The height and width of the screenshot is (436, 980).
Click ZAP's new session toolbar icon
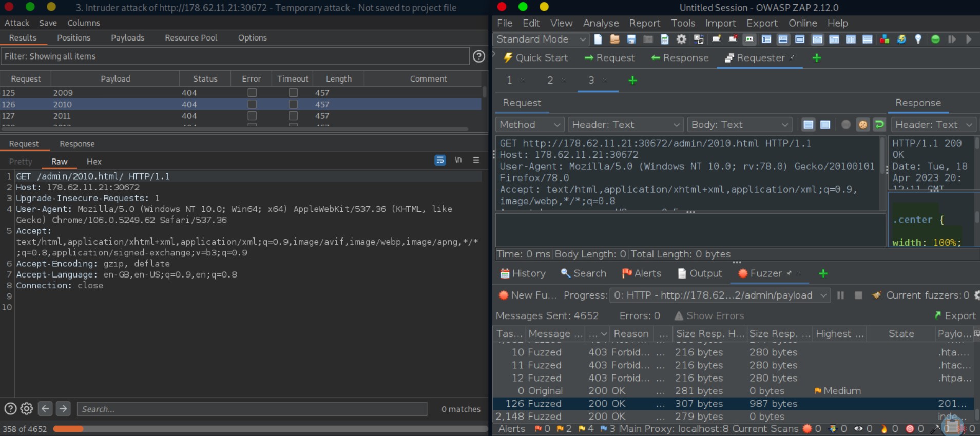[598, 39]
